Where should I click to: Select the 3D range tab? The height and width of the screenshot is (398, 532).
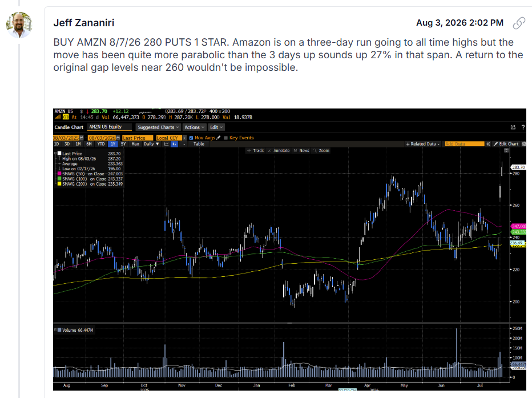pyautogui.click(x=67, y=144)
